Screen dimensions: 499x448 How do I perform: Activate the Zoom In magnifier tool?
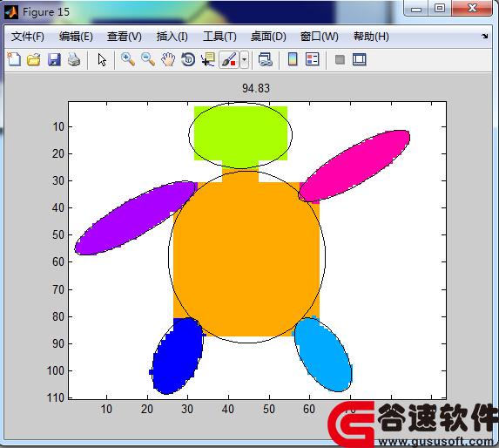pos(128,59)
